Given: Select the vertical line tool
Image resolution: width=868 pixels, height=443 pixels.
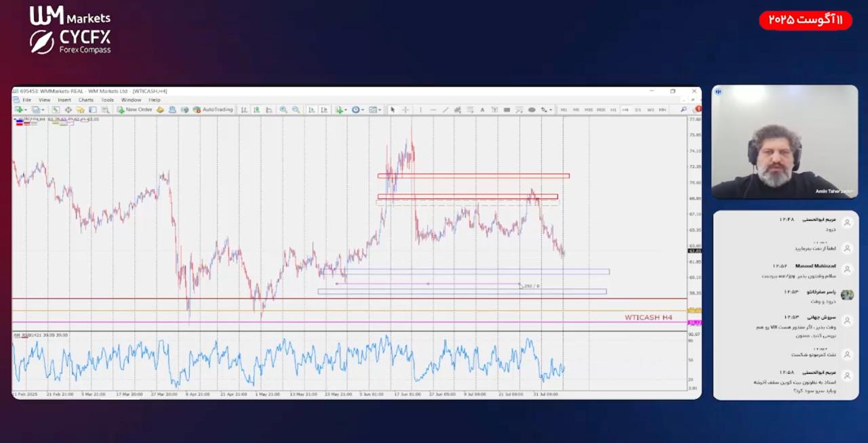Looking at the screenshot, I should pyautogui.click(x=420, y=110).
